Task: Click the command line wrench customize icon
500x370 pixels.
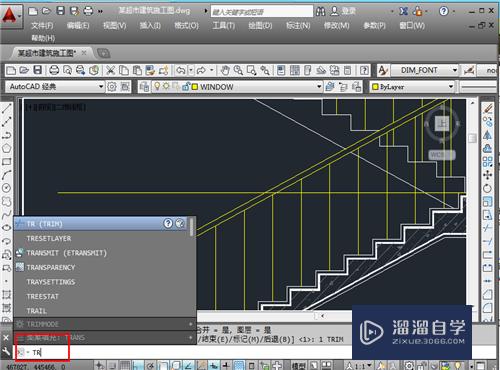Action: (6, 351)
